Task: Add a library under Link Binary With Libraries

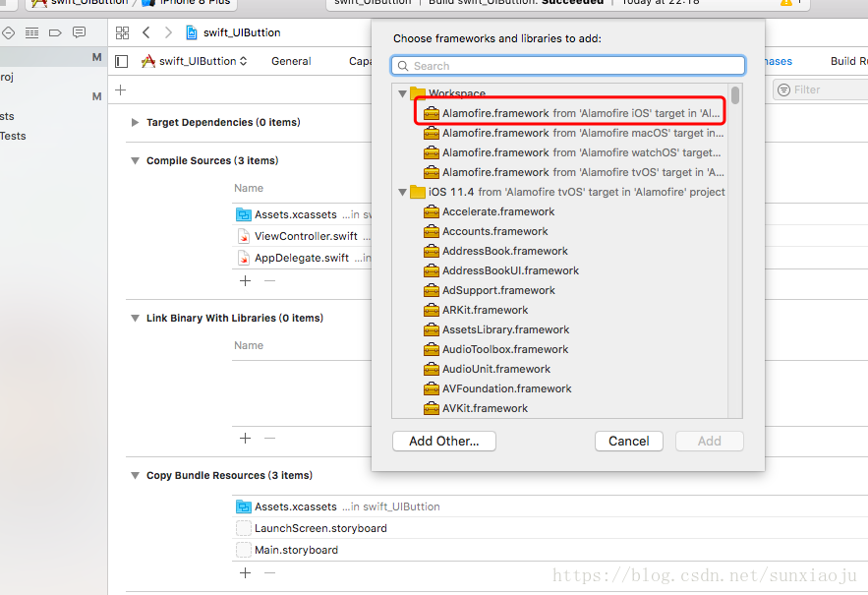Action: (x=245, y=439)
